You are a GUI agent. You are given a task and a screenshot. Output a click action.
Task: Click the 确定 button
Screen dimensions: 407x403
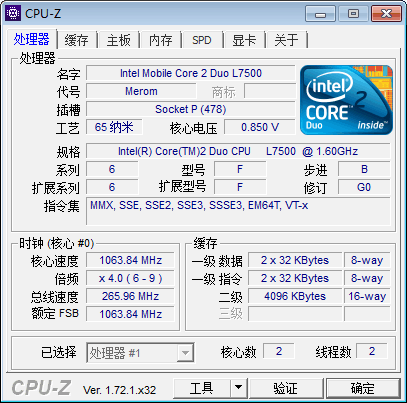[363, 388]
